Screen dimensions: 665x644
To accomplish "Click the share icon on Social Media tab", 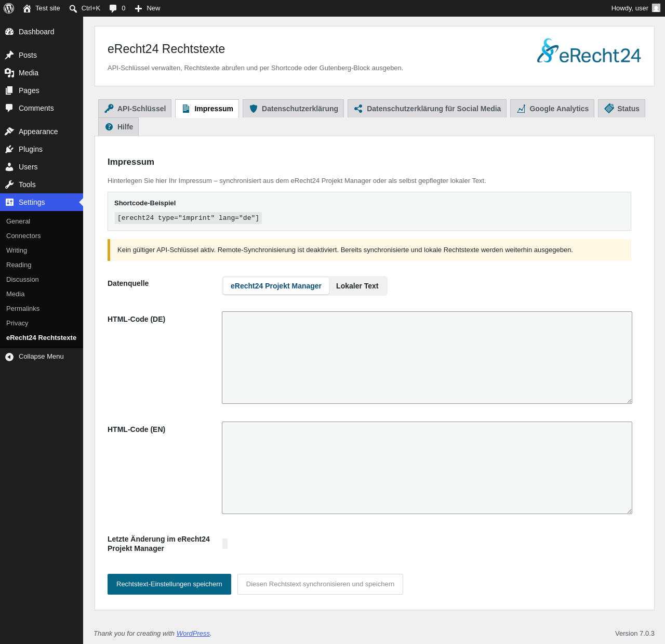I will 358,109.
